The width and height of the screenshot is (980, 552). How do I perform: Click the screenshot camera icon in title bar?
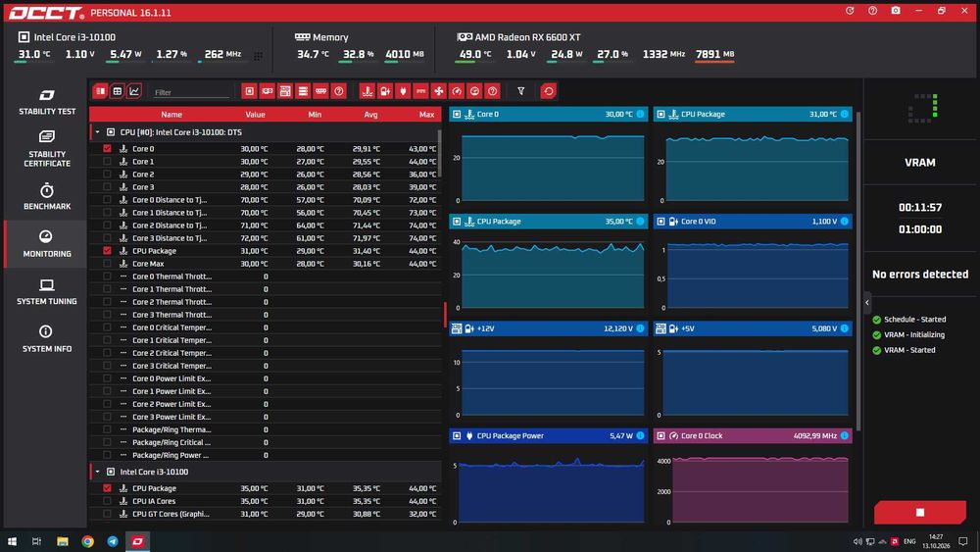tap(896, 11)
